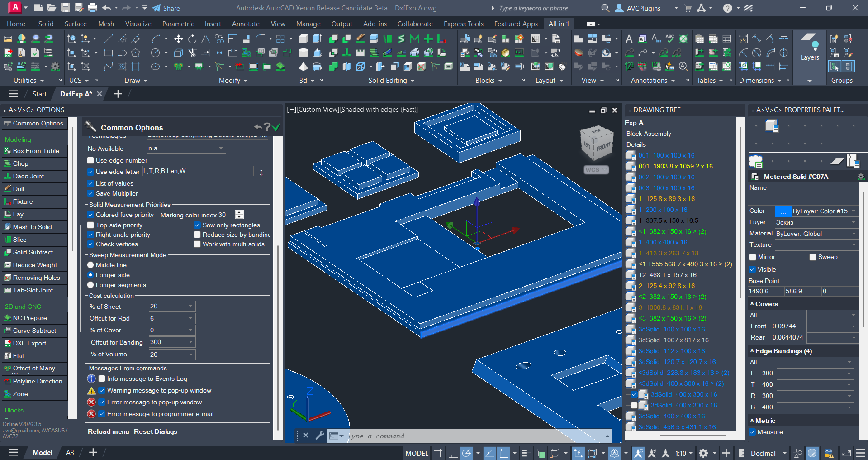
Task: Expand the Material ByLayer Global dropdown
Action: [854, 234]
